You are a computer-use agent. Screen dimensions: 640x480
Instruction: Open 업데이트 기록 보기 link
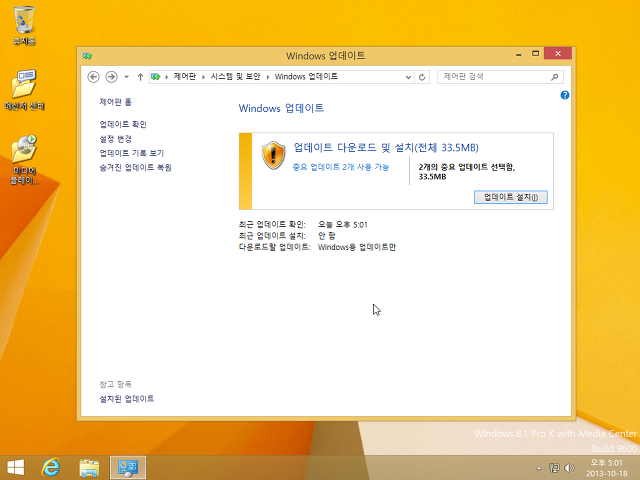[x=132, y=153]
